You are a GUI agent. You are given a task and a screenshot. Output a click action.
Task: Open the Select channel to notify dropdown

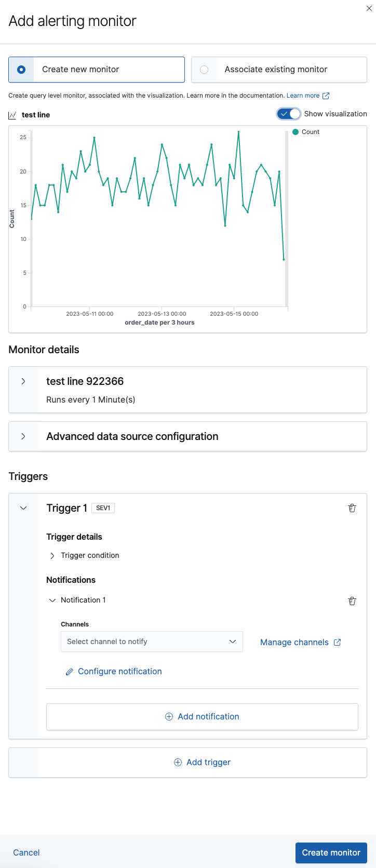point(152,642)
